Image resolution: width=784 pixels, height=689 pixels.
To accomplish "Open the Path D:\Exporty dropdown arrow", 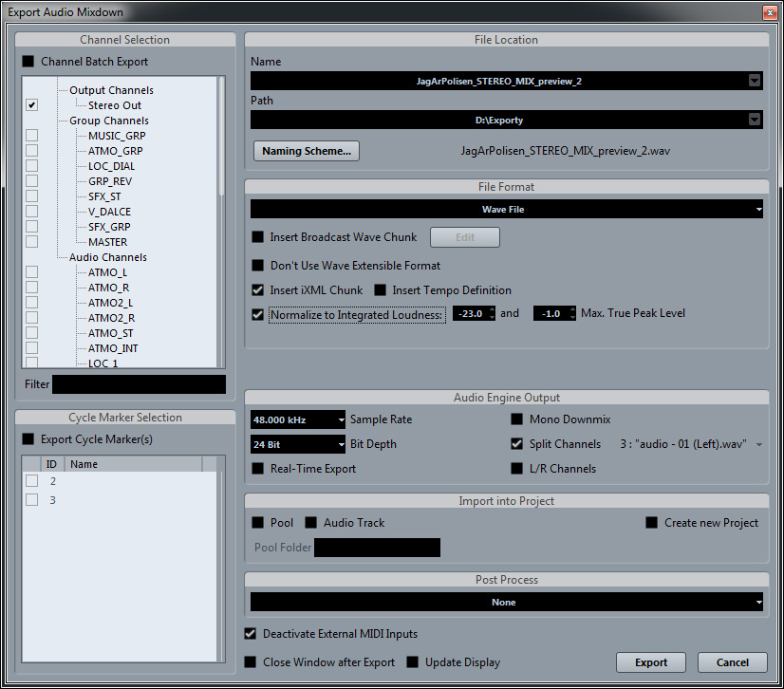I will pos(755,120).
